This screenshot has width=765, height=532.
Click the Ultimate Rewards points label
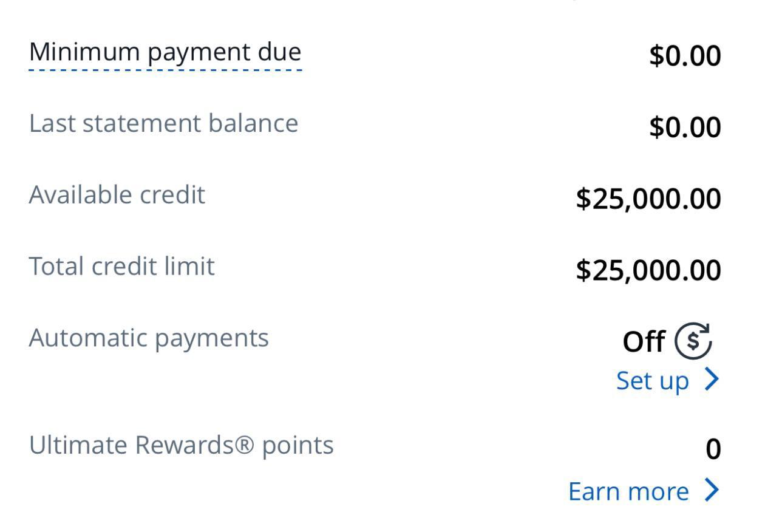point(181,445)
